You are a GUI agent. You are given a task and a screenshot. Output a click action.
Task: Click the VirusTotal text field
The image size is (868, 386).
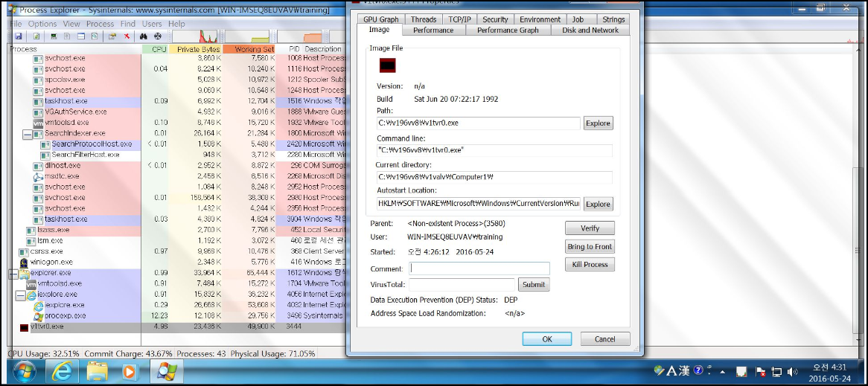(x=462, y=285)
